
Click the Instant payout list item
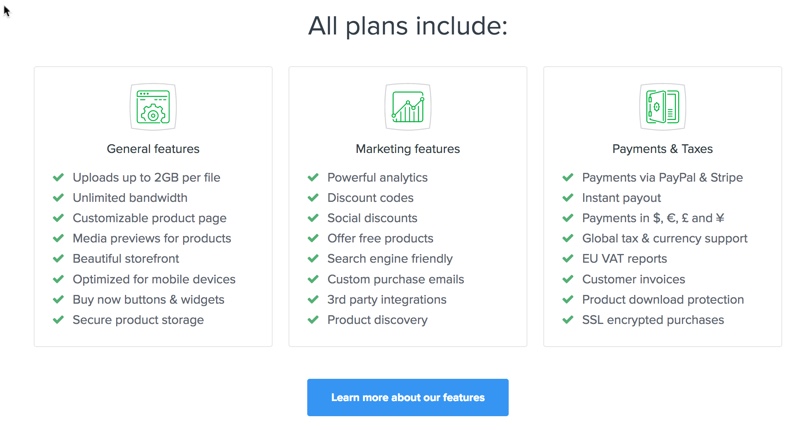[x=621, y=198]
